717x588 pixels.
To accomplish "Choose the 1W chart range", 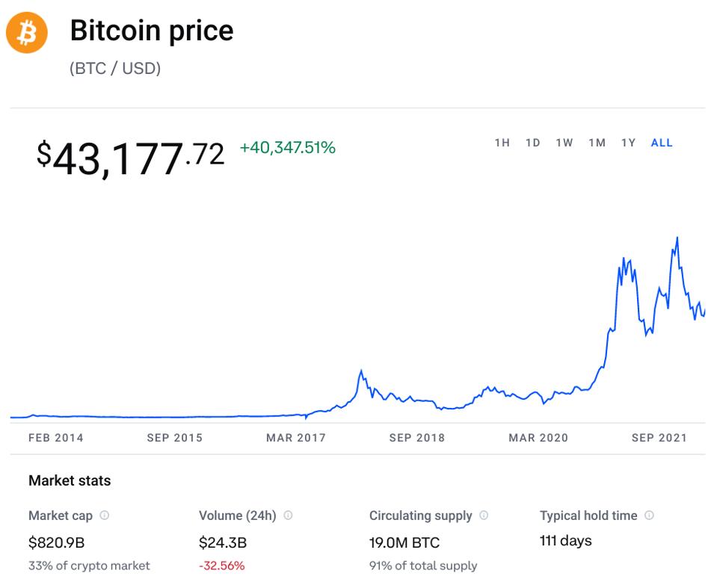I will (x=564, y=143).
